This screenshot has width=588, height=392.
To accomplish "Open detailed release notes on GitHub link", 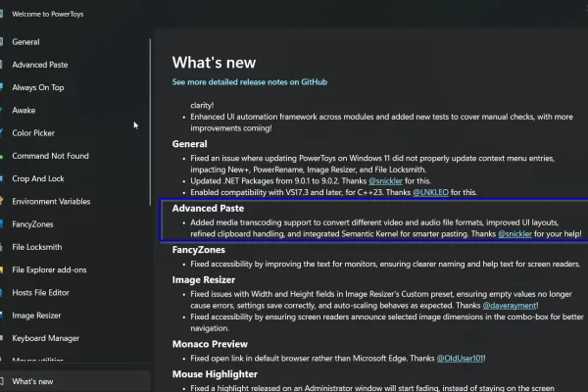I will coord(249,82).
